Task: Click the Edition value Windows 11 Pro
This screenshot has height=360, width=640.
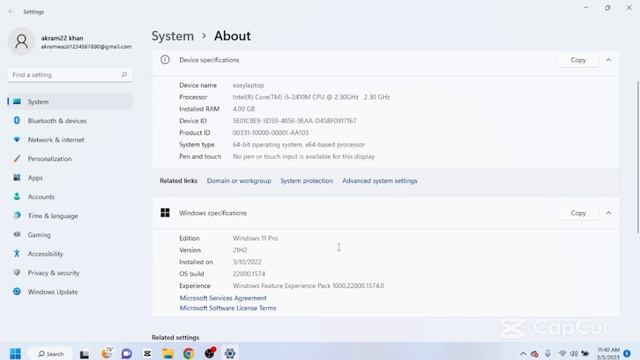Action: point(255,238)
